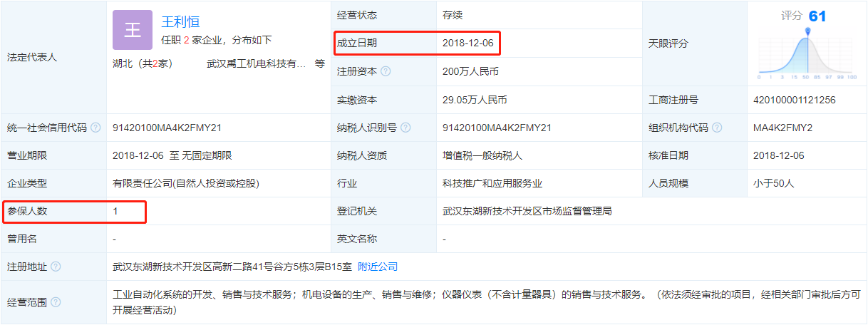Click the 登记机关 label
This screenshot has height=325, width=868.
click(x=357, y=211)
